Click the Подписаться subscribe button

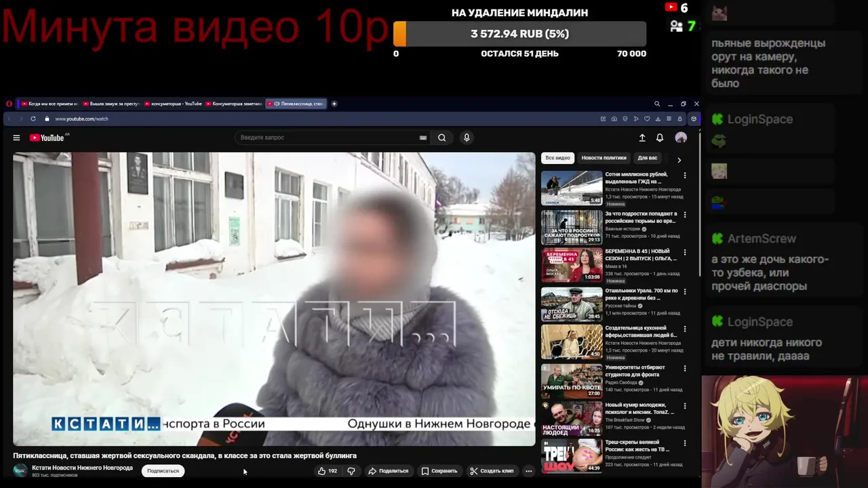[163, 471]
